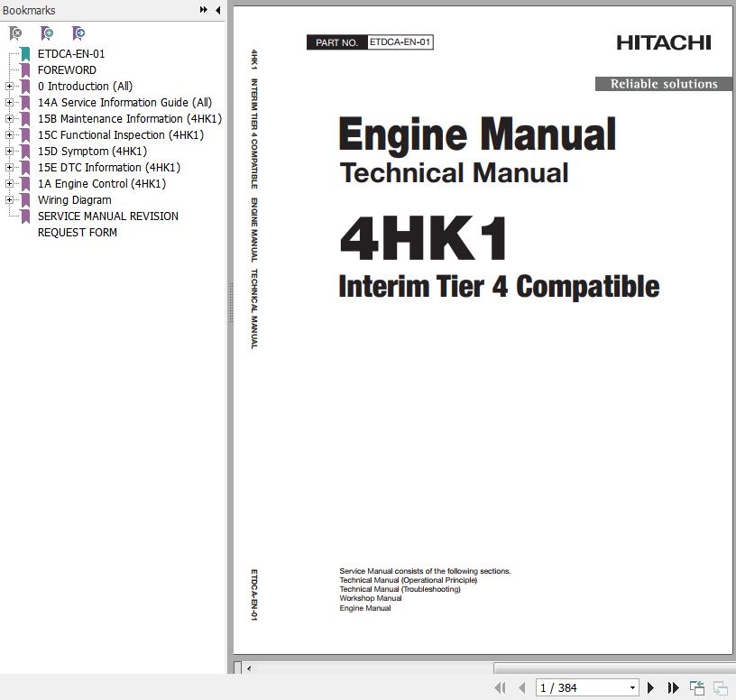The width and height of the screenshot is (736, 700).
Task: Expand the 15B Maintenance Information bookmark
Action: pos(9,119)
